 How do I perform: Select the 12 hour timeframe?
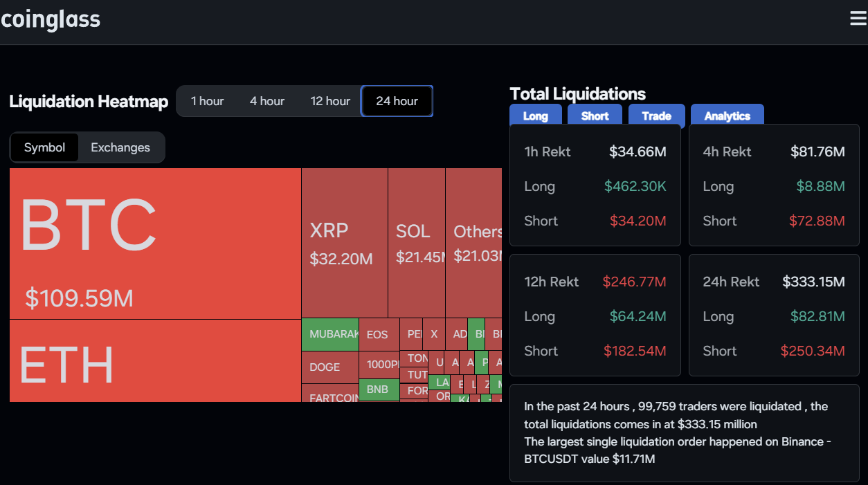point(330,101)
